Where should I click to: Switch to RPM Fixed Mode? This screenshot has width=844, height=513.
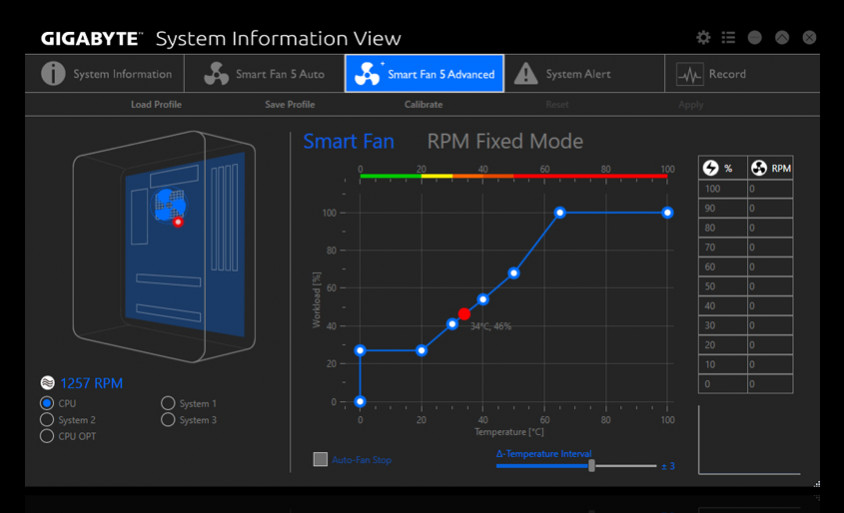(505, 142)
